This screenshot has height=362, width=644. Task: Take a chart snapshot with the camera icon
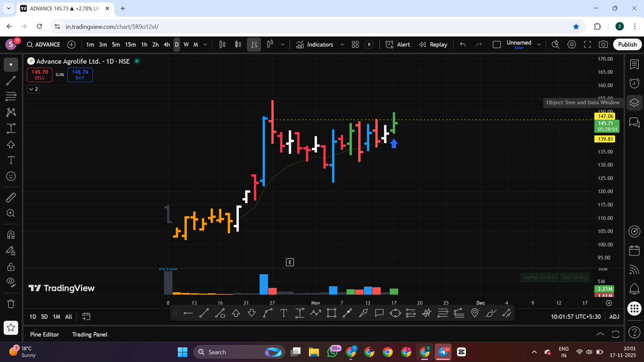click(603, 45)
